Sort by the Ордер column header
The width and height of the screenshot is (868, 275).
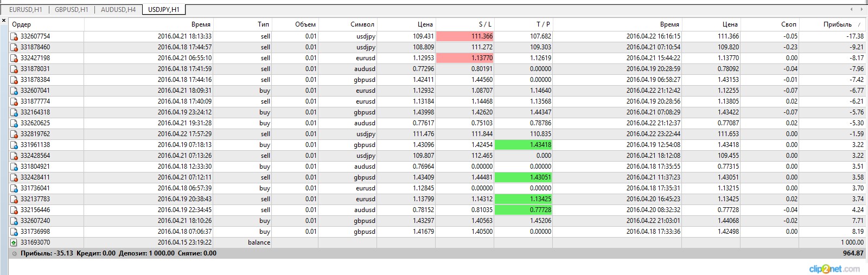[x=46, y=24]
